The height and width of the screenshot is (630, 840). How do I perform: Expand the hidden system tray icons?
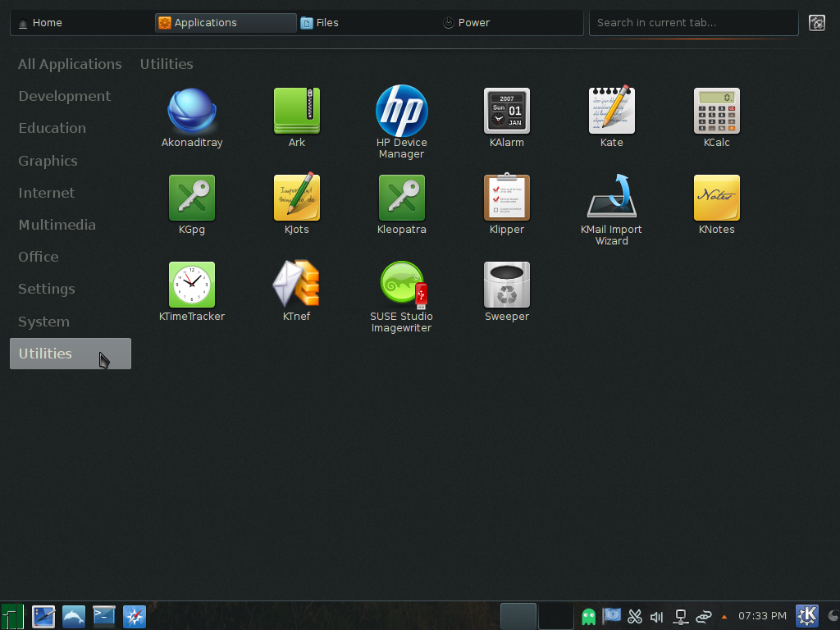pos(724,616)
